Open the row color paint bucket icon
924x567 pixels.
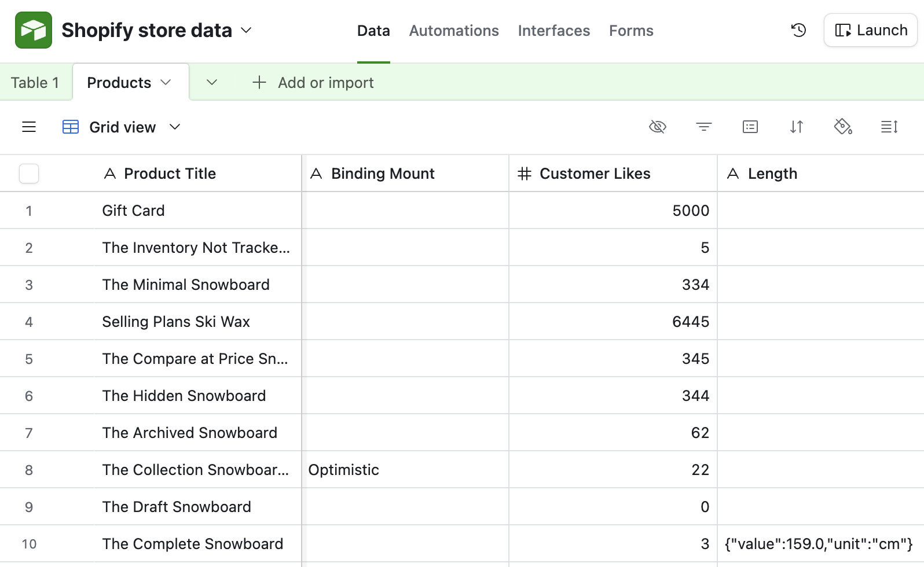[842, 127]
